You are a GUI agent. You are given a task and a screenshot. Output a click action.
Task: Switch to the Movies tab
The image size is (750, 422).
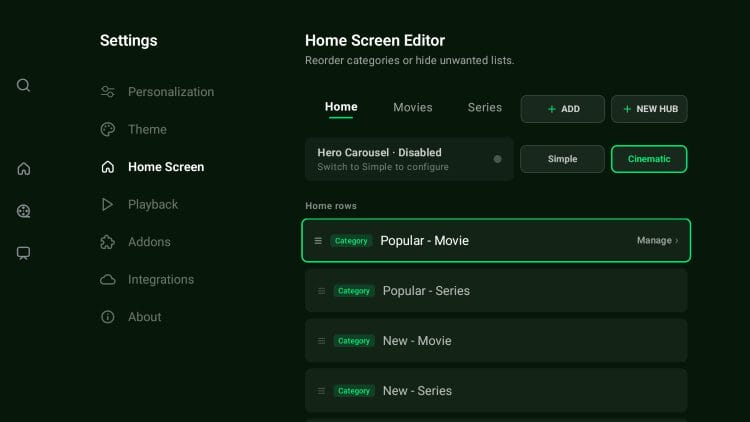pyautogui.click(x=413, y=107)
